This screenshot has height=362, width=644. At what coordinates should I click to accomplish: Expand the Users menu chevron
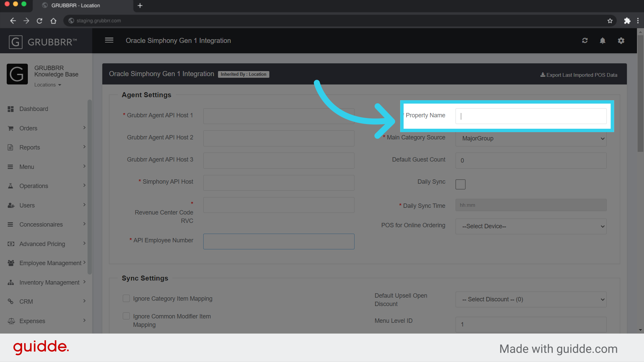click(x=85, y=205)
